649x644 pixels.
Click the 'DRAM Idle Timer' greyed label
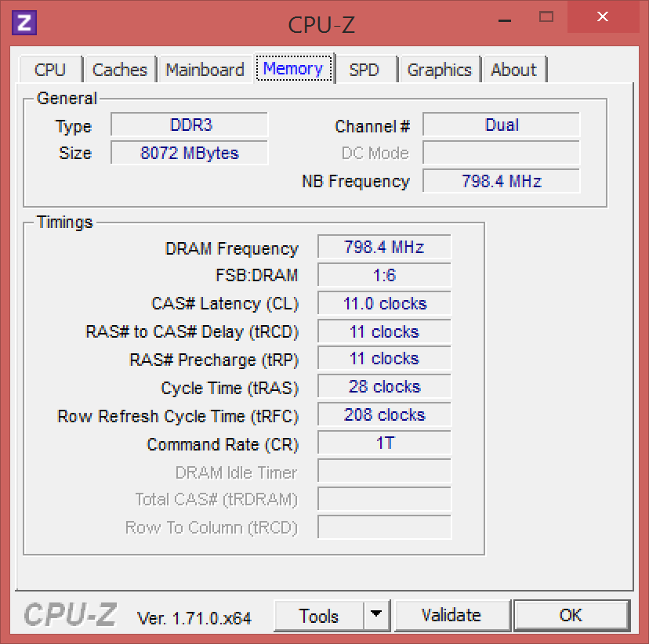pos(236,472)
